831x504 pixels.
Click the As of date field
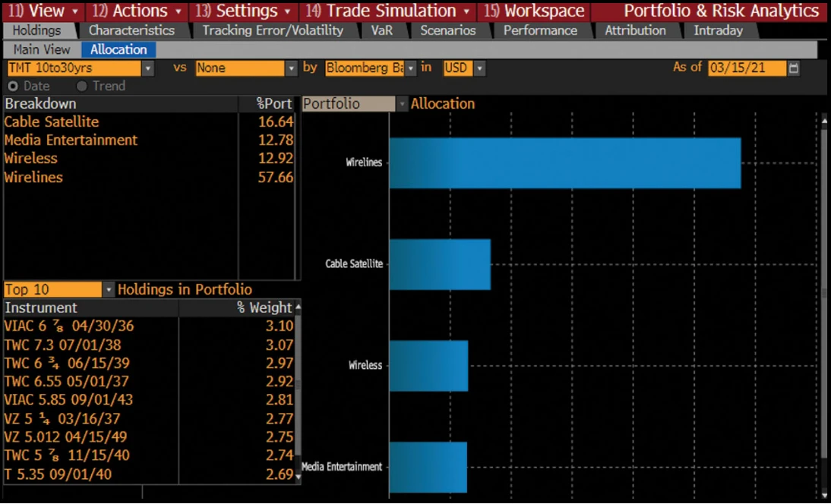point(747,68)
